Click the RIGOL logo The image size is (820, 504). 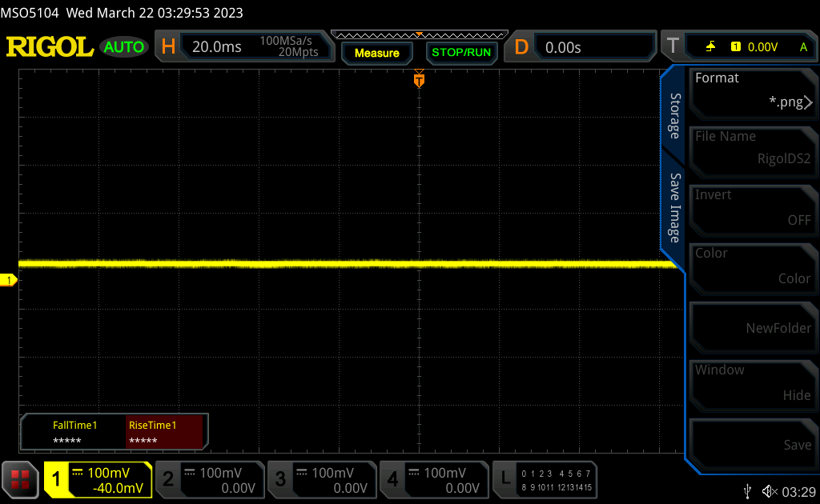(50, 47)
